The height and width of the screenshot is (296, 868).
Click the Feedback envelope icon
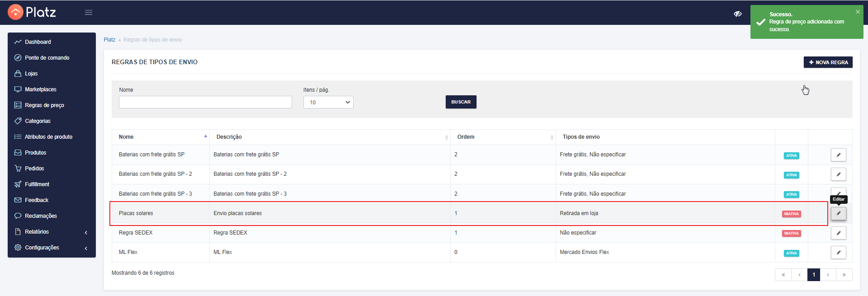[x=18, y=200]
